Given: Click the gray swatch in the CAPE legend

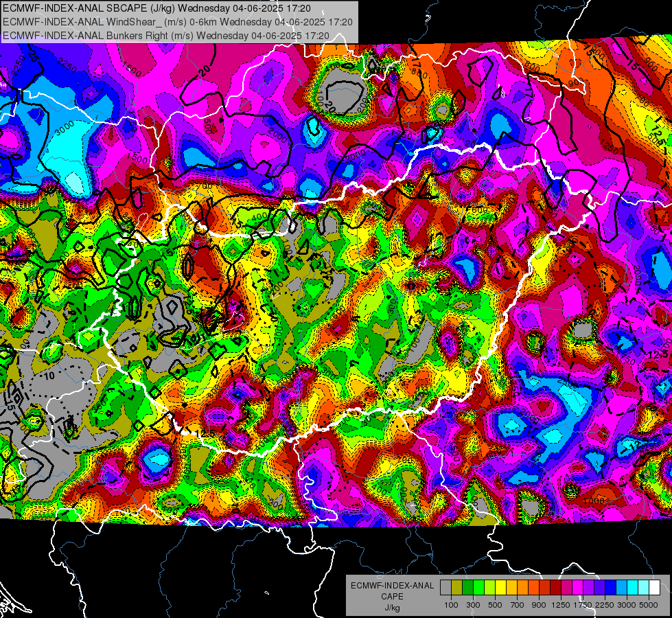Looking at the screenshot, I should pyautogui.click(x=445, y=588).
